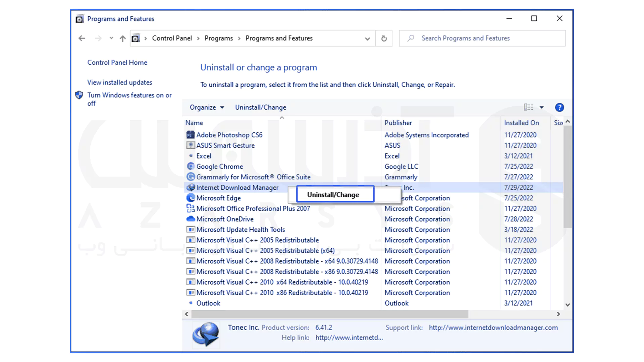Click publisher Google LLC
Image resolution: width=644 pixels, height=362 pixels.
[401, 166]
